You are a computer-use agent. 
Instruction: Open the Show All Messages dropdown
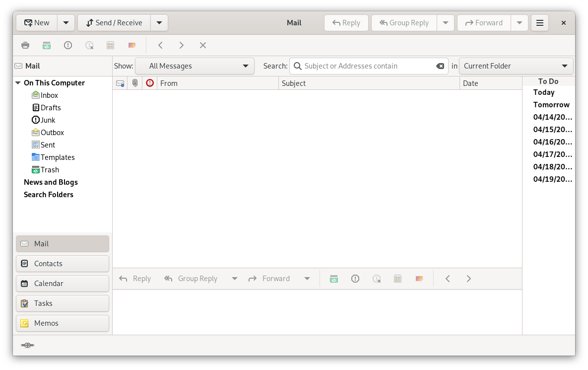tap(195, 66)
